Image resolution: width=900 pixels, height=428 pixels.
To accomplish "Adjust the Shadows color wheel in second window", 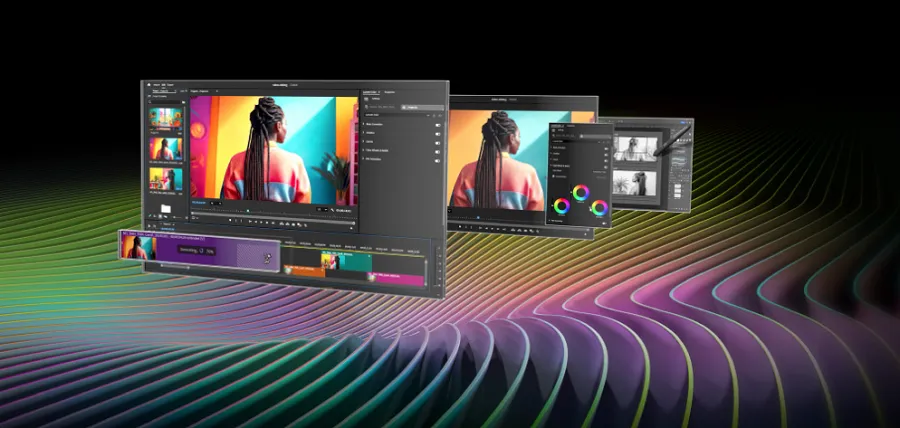I will (562, 206).
